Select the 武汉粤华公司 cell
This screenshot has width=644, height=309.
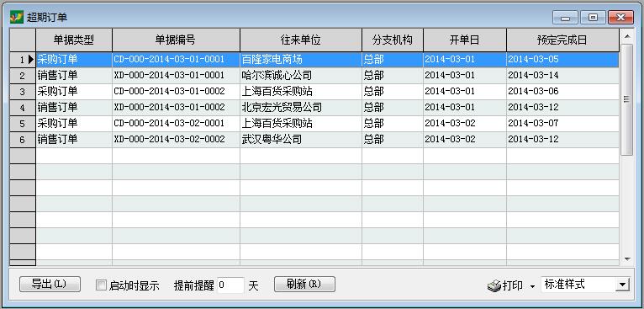coord(301,140)
